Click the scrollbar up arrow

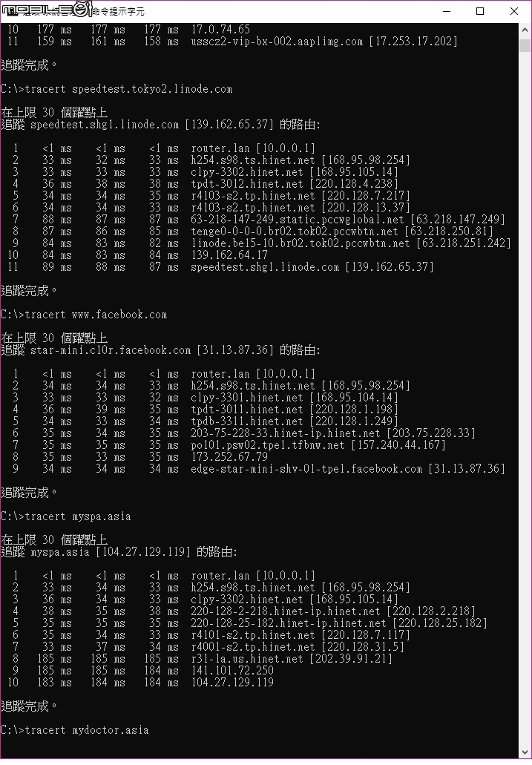point(525,29)
